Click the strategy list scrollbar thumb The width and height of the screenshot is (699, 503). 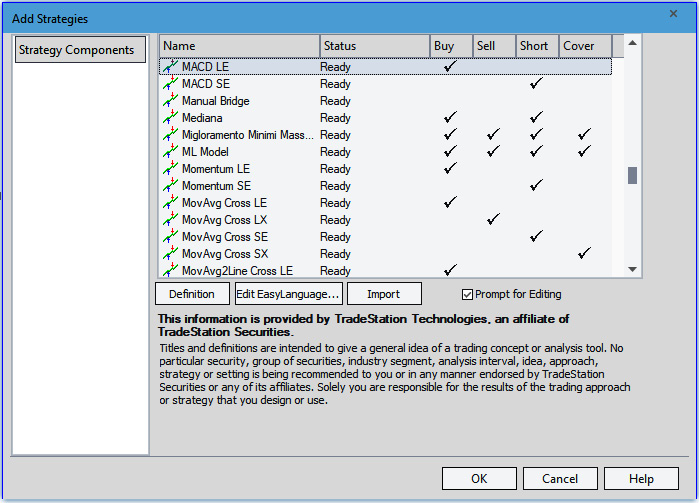tap(632, 175)
